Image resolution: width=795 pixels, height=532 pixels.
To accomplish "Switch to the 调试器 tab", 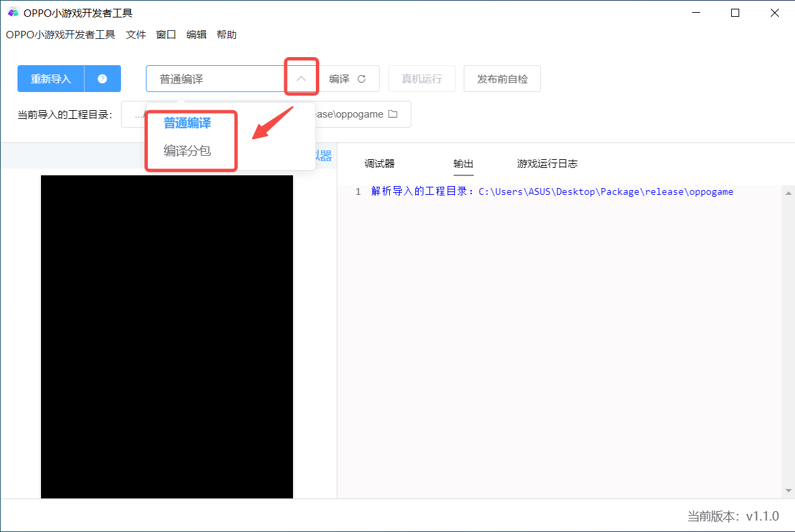I will tap(380, 163).
